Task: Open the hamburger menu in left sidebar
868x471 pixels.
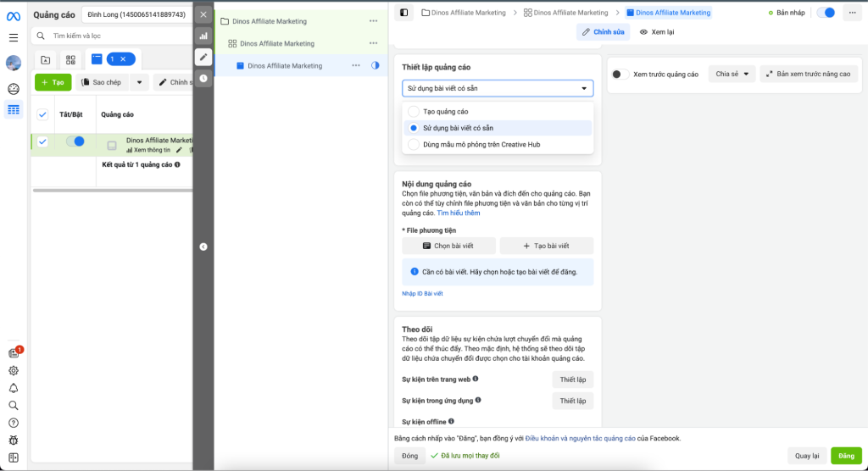Action: pos(14,37)
